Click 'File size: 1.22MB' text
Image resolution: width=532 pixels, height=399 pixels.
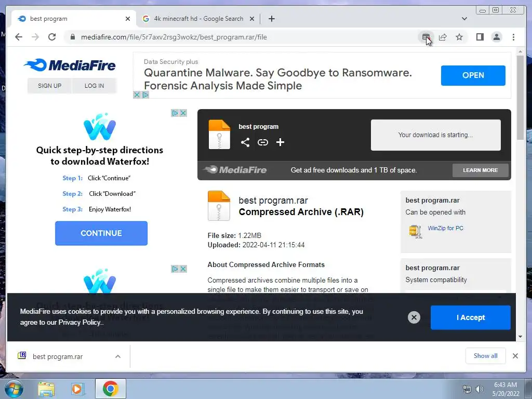pos(234,235)
